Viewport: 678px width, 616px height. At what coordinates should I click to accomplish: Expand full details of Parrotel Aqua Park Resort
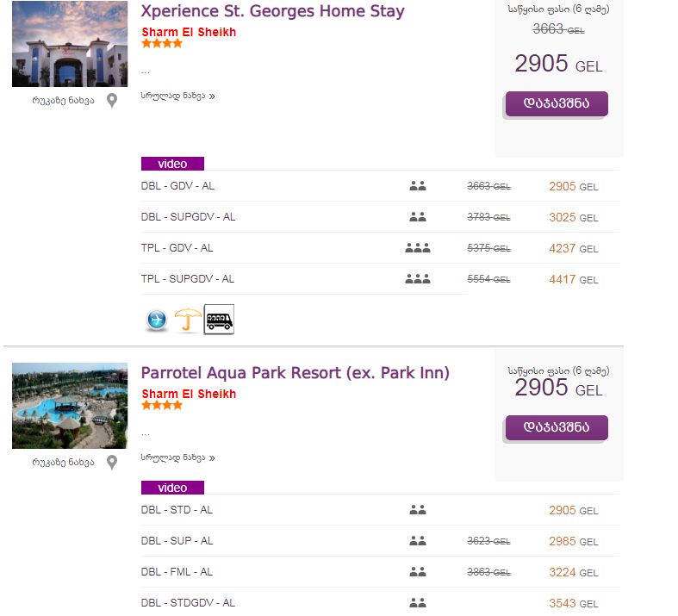tap(177, 458)
